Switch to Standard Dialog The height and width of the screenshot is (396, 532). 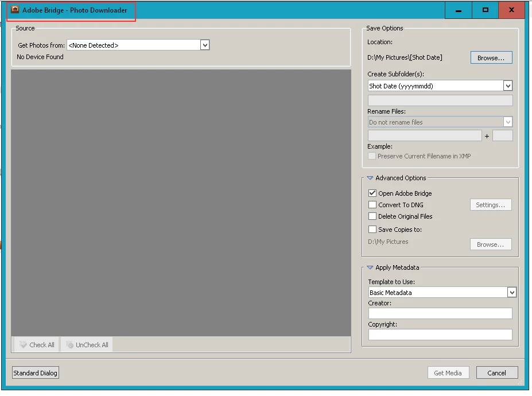35,372
